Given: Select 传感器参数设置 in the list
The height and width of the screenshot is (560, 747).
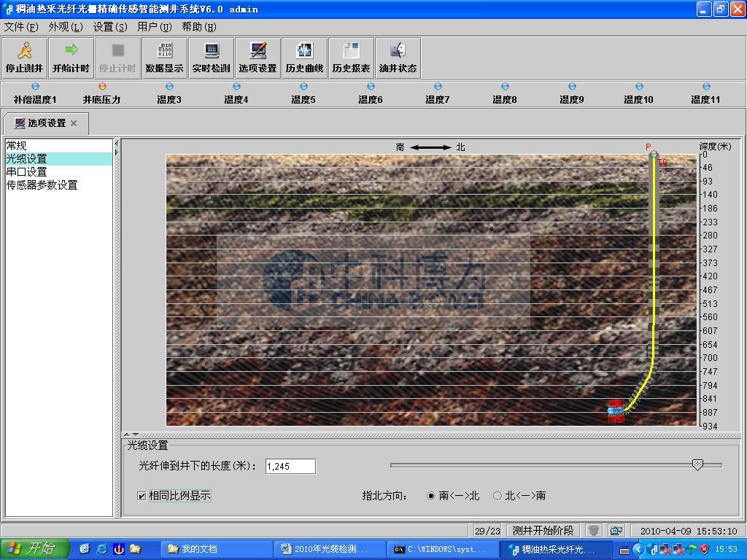Looking at the screenshot, I should coord(59,184).
